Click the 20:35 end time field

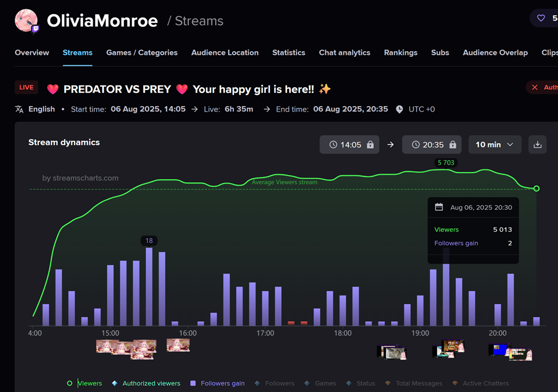[432, 144]
